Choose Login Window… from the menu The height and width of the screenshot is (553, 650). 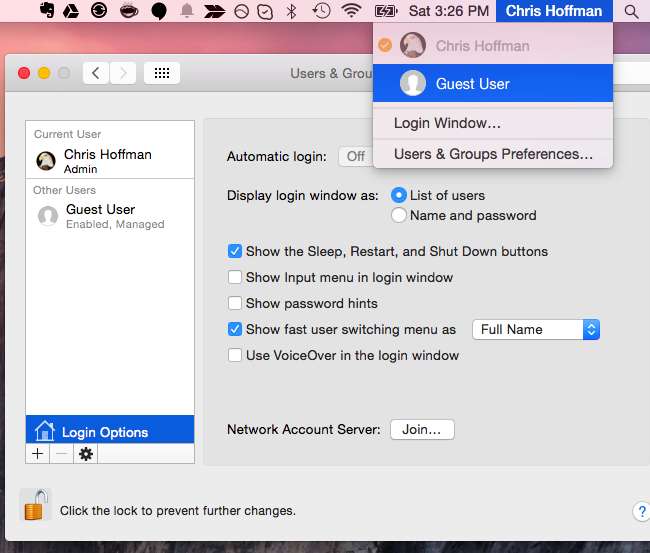point(447,123)
